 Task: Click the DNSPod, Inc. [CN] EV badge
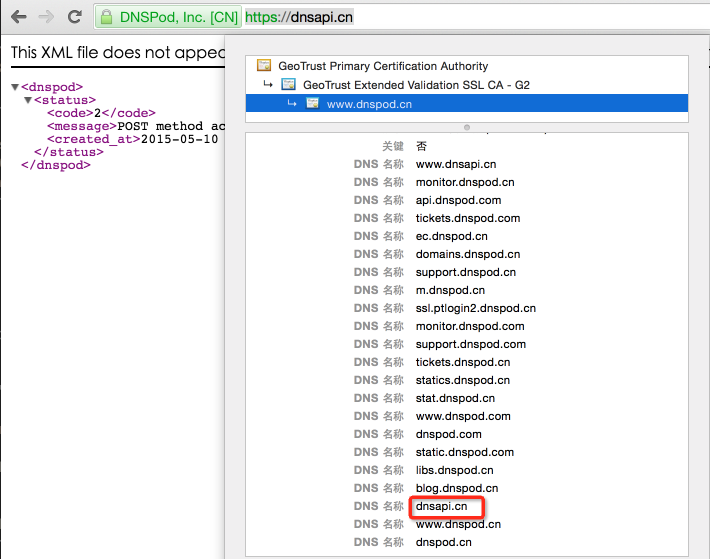pyautogui.click(x=168, y=17)
